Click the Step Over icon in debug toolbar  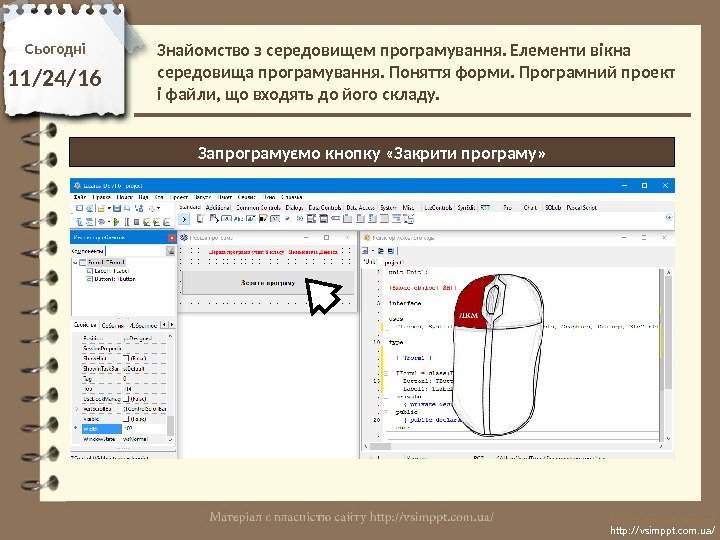157,222
